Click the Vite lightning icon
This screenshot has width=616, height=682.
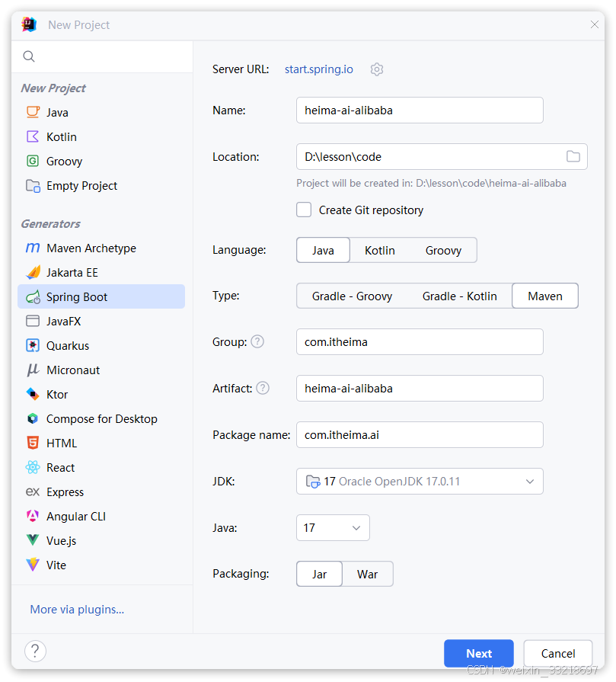pos(33,565)
